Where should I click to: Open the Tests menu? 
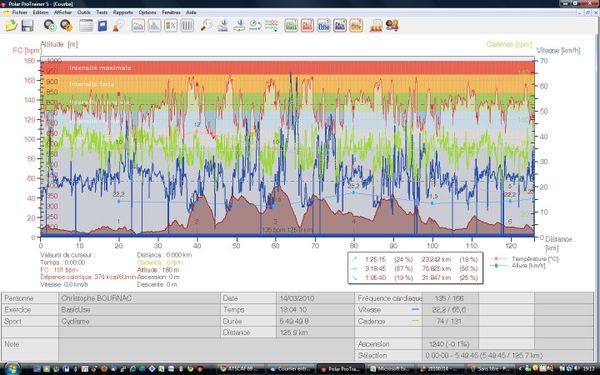102,12
